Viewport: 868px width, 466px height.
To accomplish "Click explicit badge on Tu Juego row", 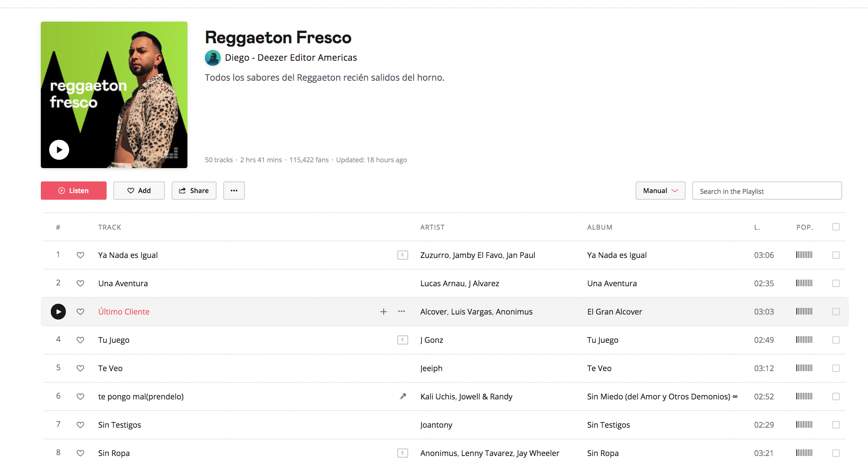I will pos(402,340).
